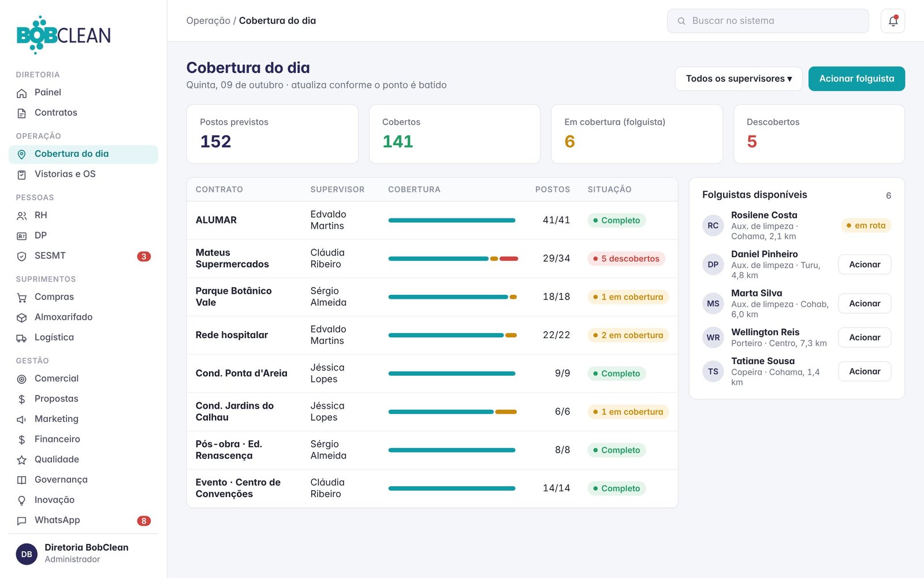Acionar Daniel Pinheiro as folguista
924x578 pixels.
(865, 265)
